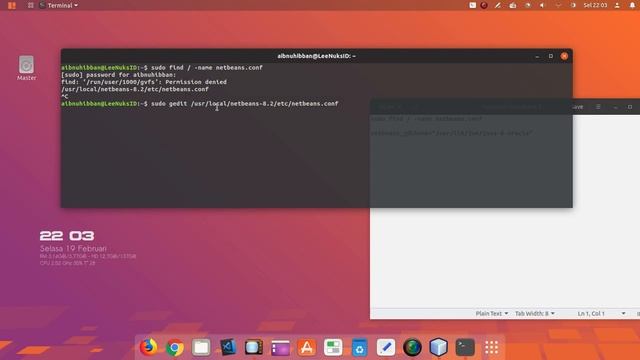Open Google Chrome from the dock

pyautogui.click(x=175, y=347)
